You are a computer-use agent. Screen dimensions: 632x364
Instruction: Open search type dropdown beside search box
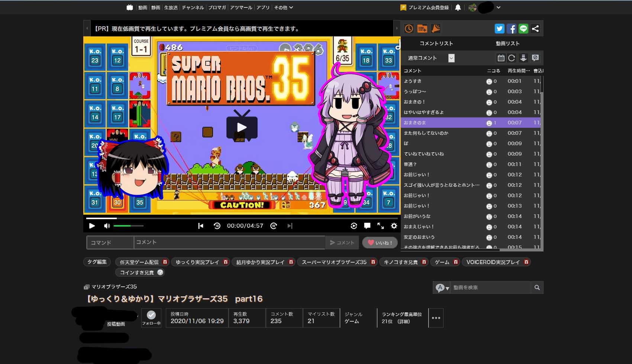coord(442,287)
